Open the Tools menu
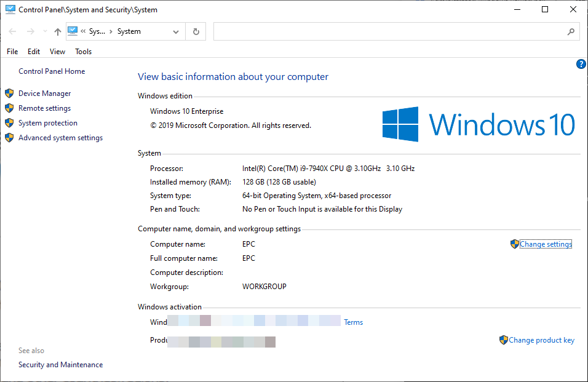588x382 pixels. pyautogui.click(x=83, y=51)
